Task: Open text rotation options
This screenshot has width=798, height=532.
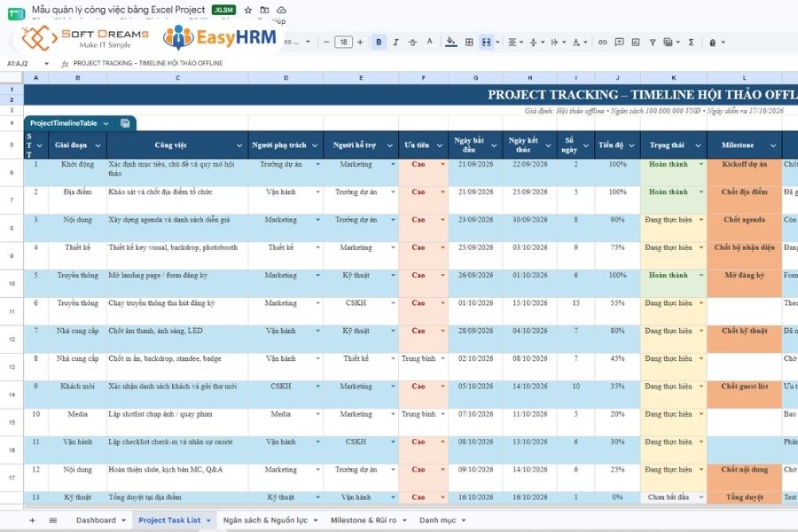Action: tap(580, 43)
